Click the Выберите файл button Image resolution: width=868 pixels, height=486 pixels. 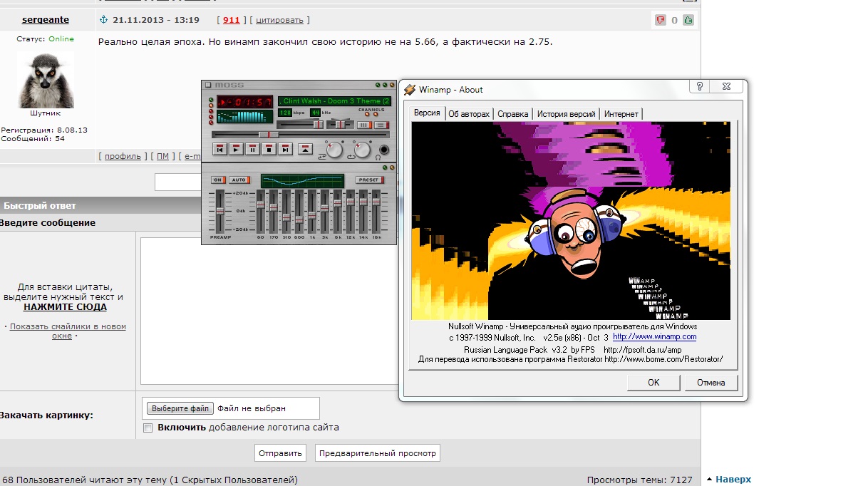[180, 408]
